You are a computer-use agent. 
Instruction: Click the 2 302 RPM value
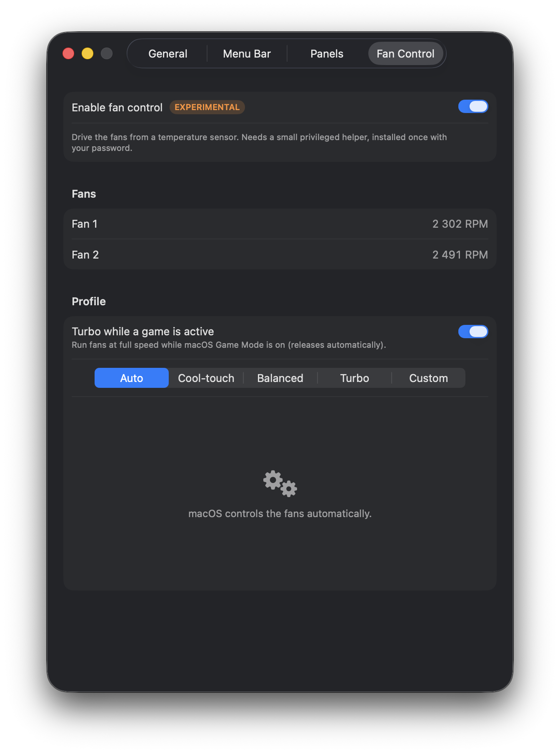tap(460, 224)
